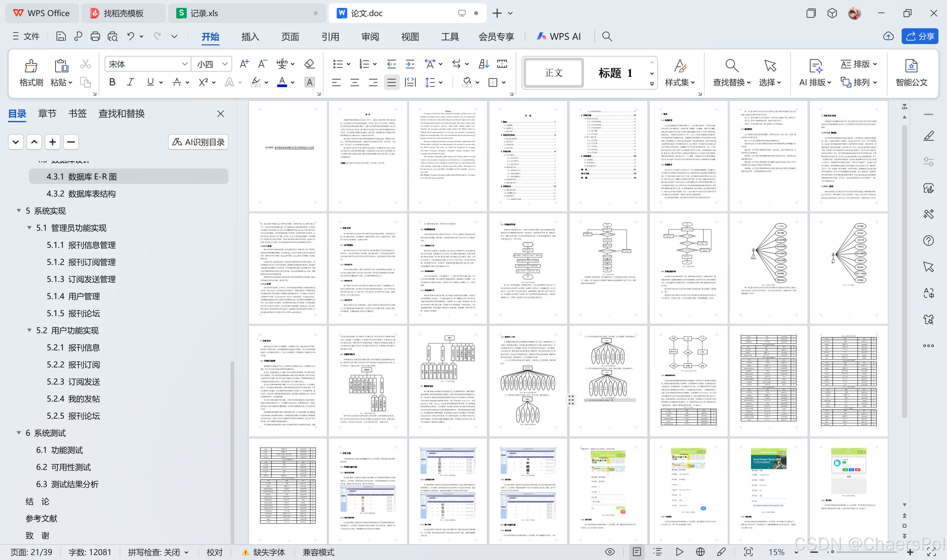Switch to the 记录.xls document tab
This screenshot has height=560, width=947.
coord(247,13)
